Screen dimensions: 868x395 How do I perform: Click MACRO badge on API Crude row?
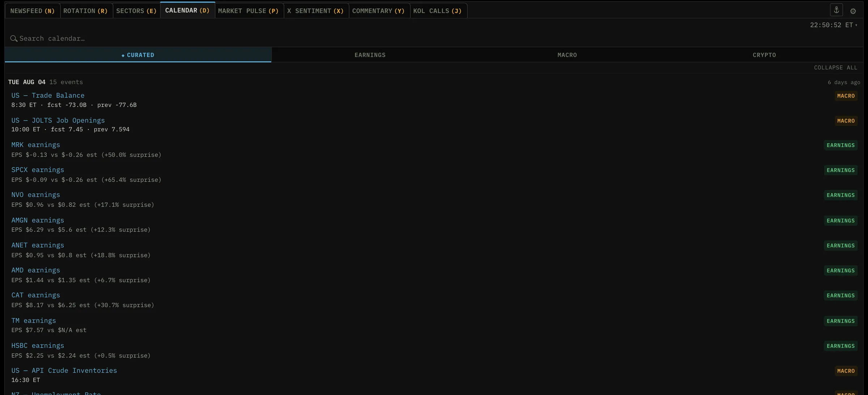(x=846, y=371)
